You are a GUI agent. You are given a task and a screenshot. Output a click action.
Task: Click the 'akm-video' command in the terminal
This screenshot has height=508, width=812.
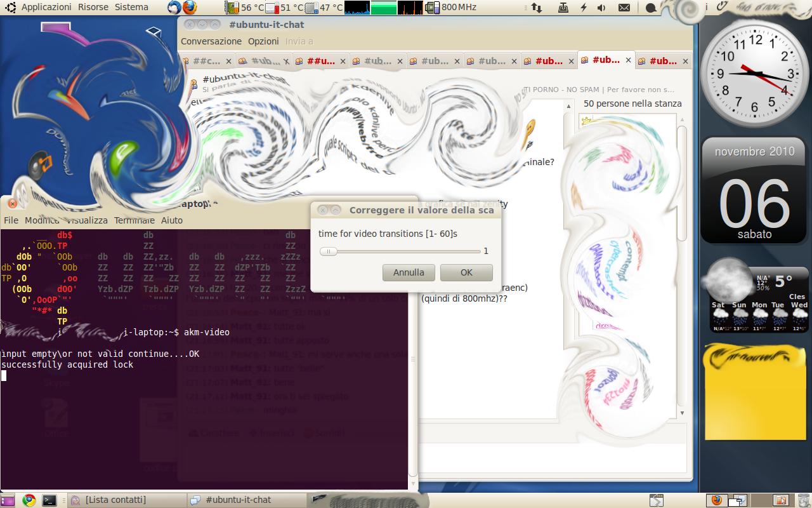(207, 332)
